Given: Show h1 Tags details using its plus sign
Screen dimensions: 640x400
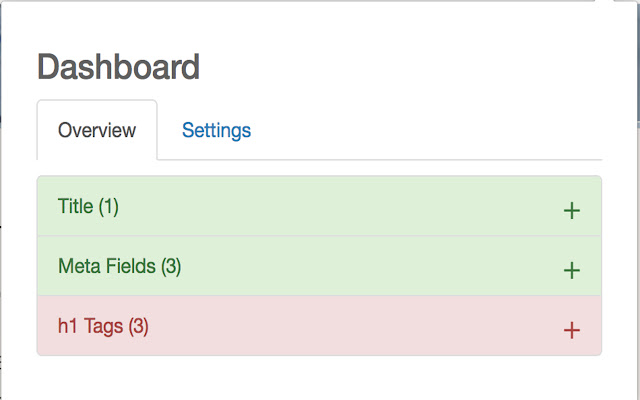Looking at the screenshot, I should click(572, 330).
